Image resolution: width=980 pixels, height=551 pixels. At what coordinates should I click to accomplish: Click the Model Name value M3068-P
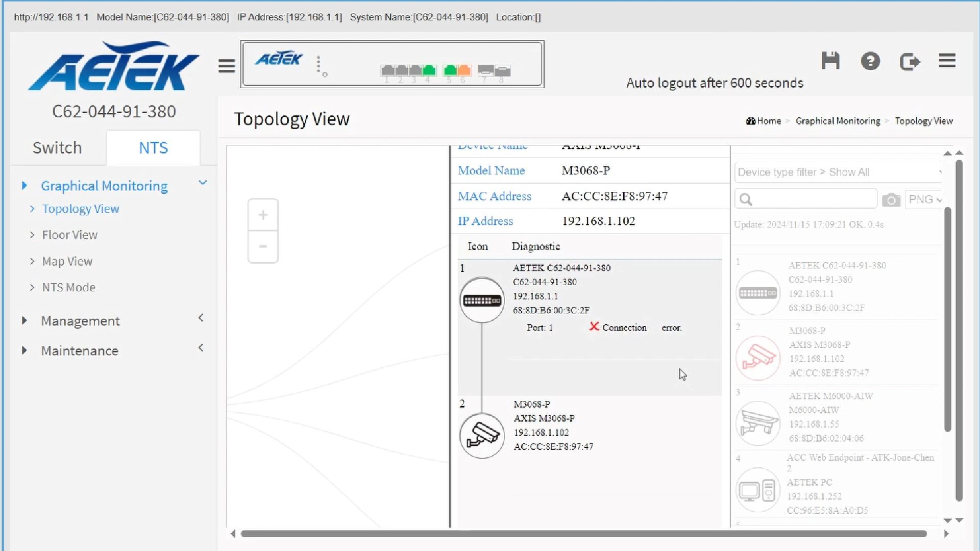tap(586, 170)
